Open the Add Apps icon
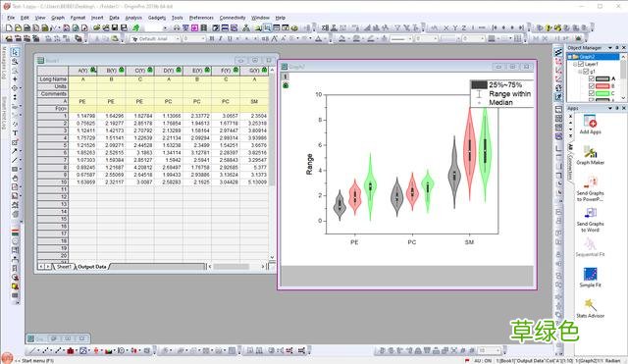Viewport: 628px width, 364px height. (x=590, y=125)
